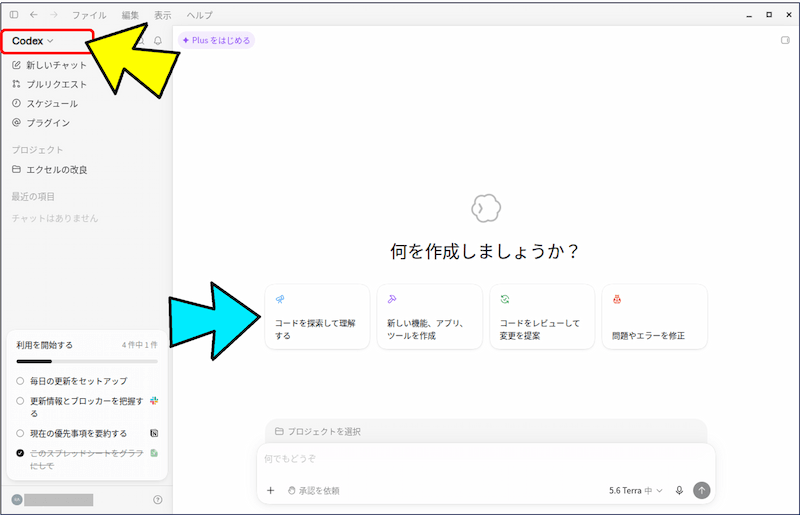Click the new chat pencil icon
Viewport: 800px width, 515px height.
[x=16, y=65]
